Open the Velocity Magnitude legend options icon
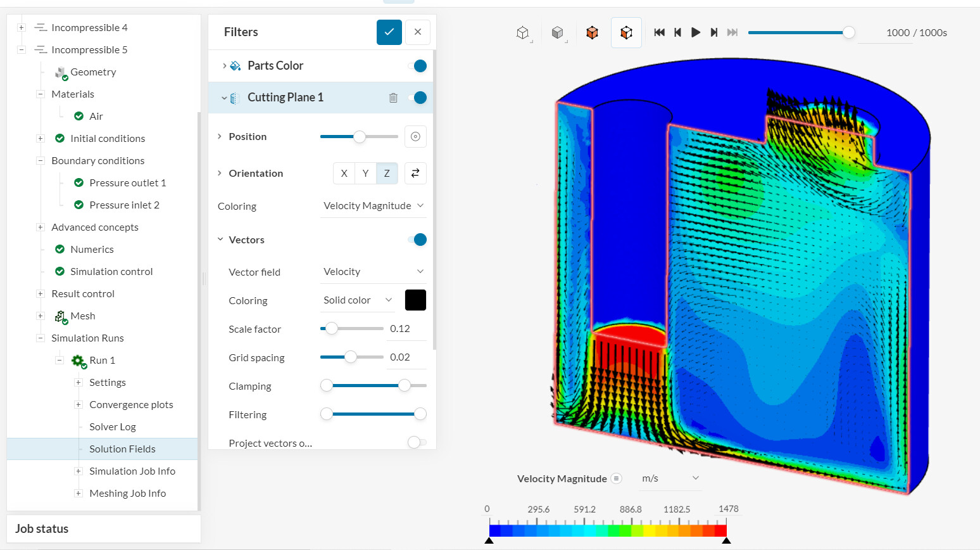The image size is (980, 550). [x=616, y=478]
